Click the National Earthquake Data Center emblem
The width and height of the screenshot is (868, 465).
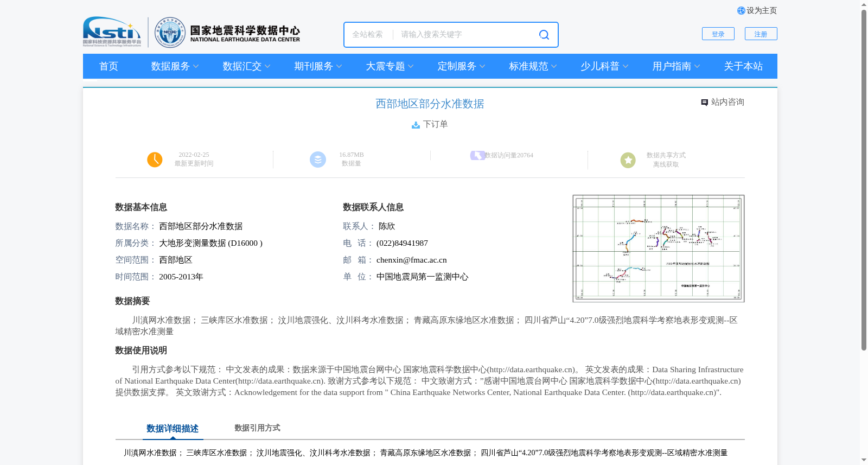(x=170, y=32)
